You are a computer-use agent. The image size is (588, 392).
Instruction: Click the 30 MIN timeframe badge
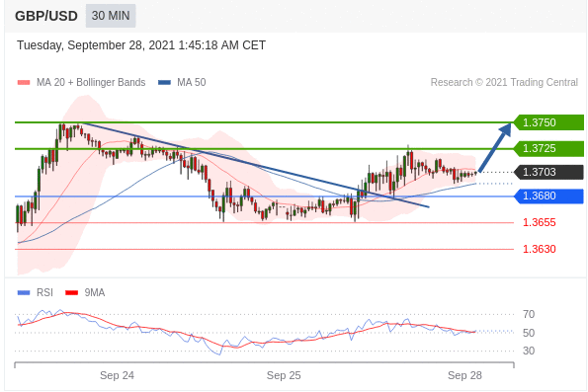coord(111,16)
